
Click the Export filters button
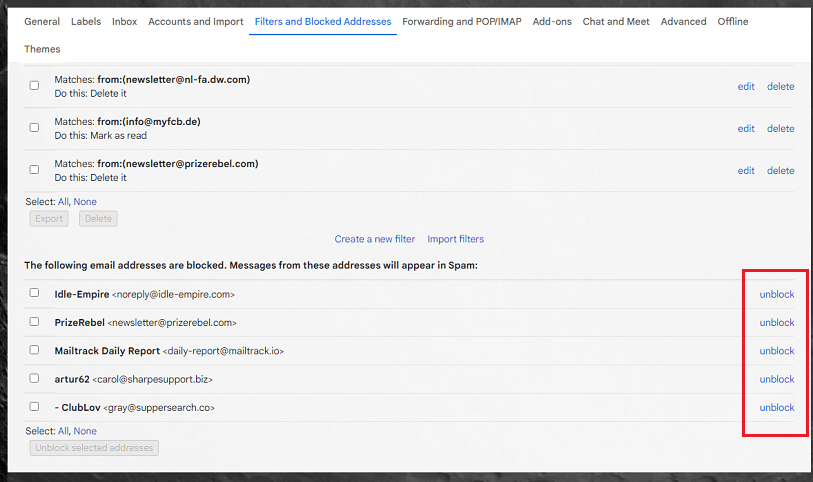pyautogui.click(x=49, y=219)
